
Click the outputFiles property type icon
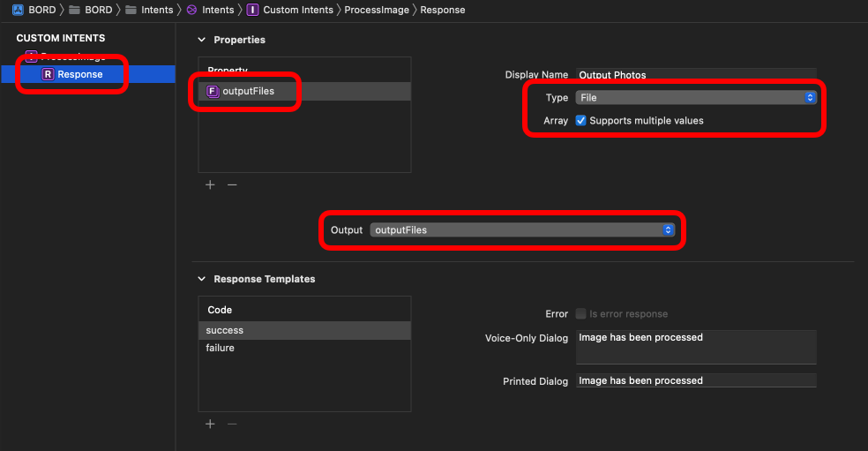pyautogui.click(x=212, y=91)
